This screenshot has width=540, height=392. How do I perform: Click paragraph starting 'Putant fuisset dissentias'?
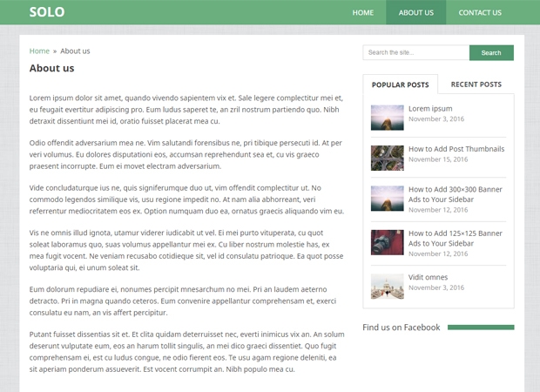(x=186, y=352)
